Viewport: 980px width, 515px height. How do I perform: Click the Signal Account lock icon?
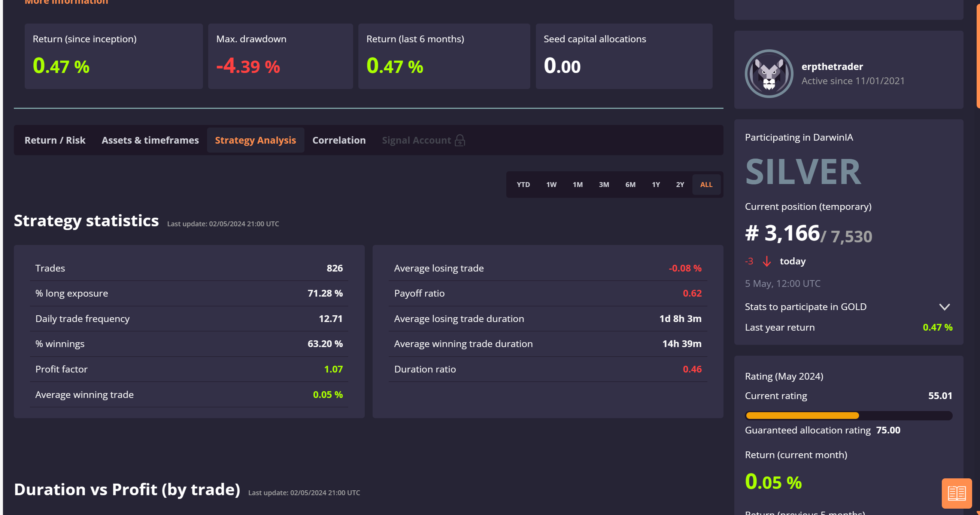click(459, 140)
